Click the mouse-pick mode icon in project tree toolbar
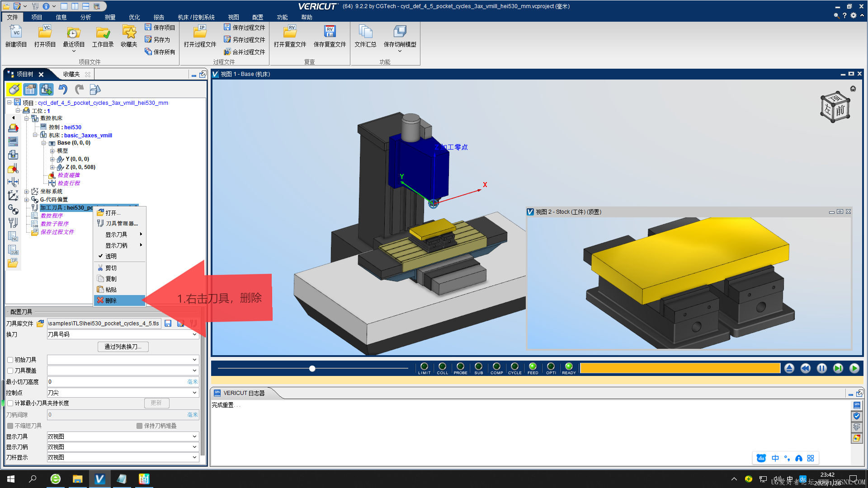This screenshot has width=868, height=488. (x=14, y=89)
